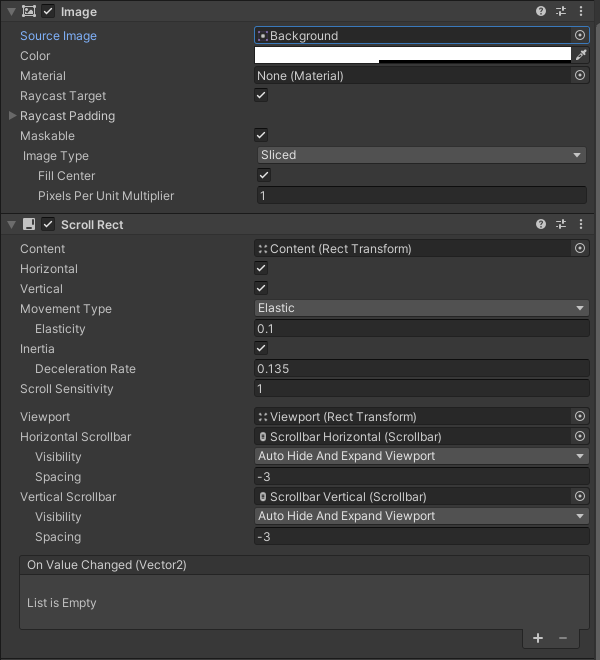The height and width of the screenshot is (660, 600).
Task: Disable the Image component checkbox
Action: point(48,11)
